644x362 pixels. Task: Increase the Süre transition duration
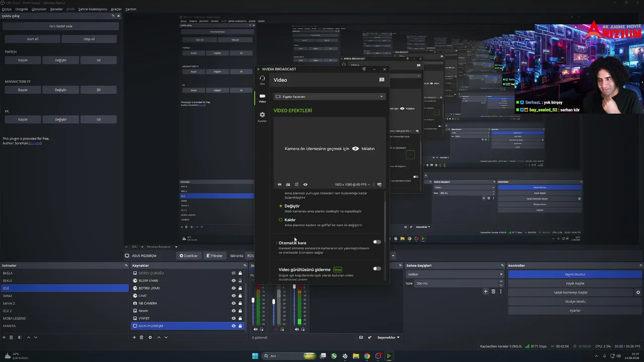(501, 282)
